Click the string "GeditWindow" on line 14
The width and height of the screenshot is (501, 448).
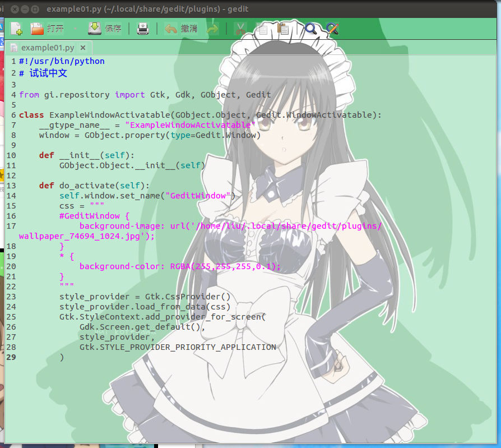(x=198, y=196)
